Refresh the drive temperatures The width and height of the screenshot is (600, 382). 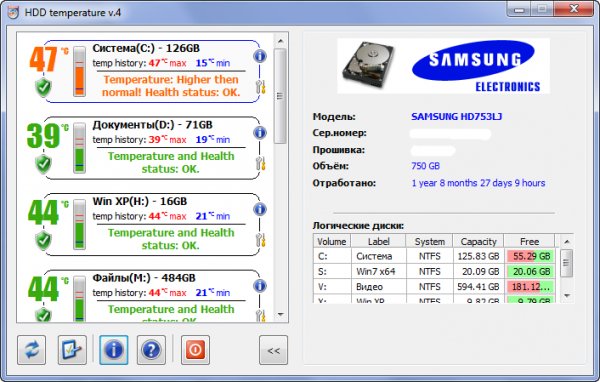[x=31, y=350]
